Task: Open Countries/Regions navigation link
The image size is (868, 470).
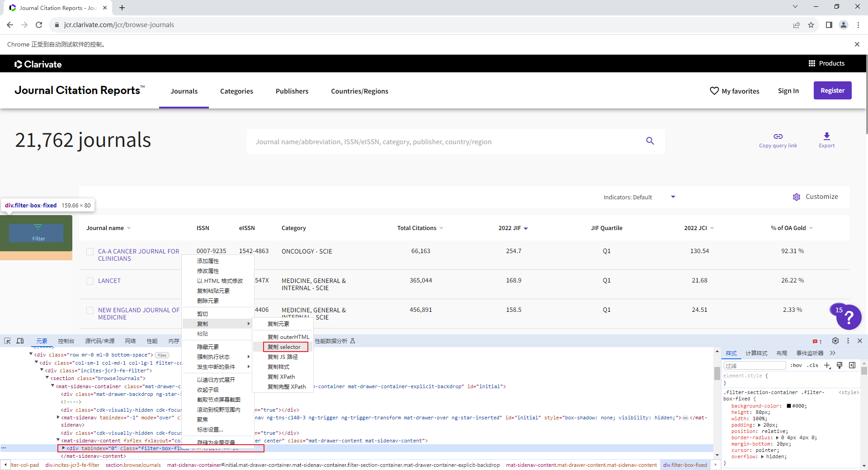Action: point(359,91)
